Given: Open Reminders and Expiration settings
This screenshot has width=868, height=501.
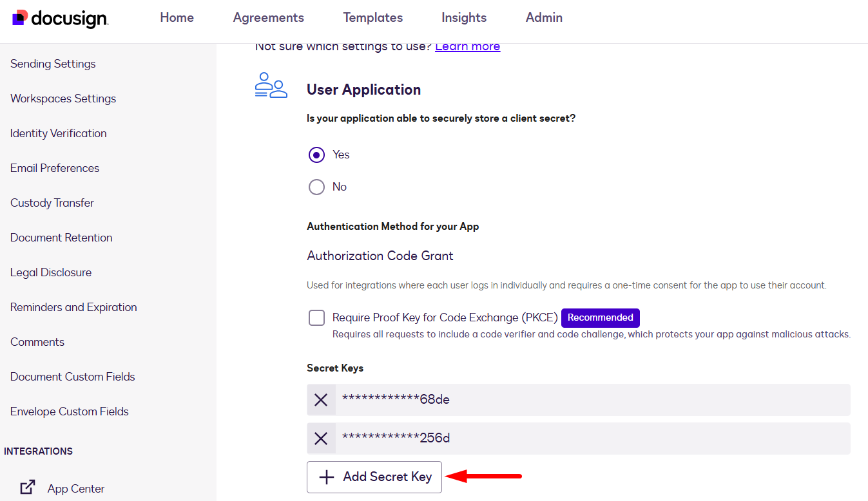Looking at the screenshot, I should pos(73,307).
